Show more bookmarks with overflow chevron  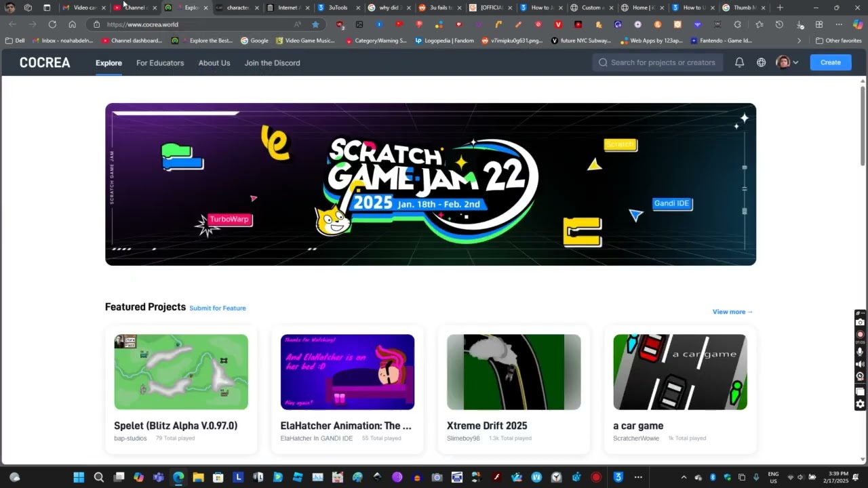click(799, 41)
